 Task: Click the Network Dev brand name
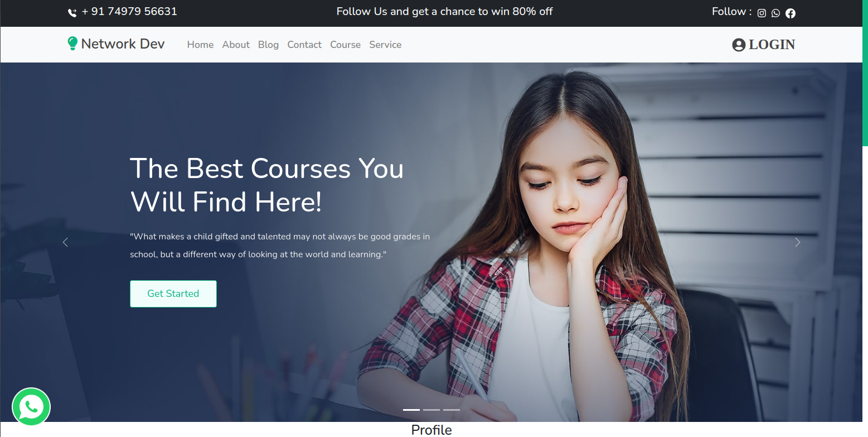point(123,44)
